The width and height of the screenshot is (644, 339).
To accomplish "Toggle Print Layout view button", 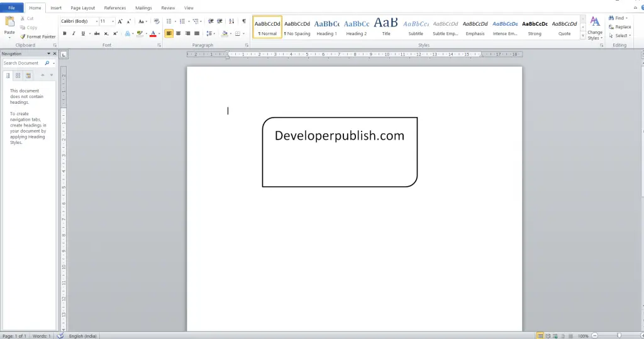I will tap(540, 336).
